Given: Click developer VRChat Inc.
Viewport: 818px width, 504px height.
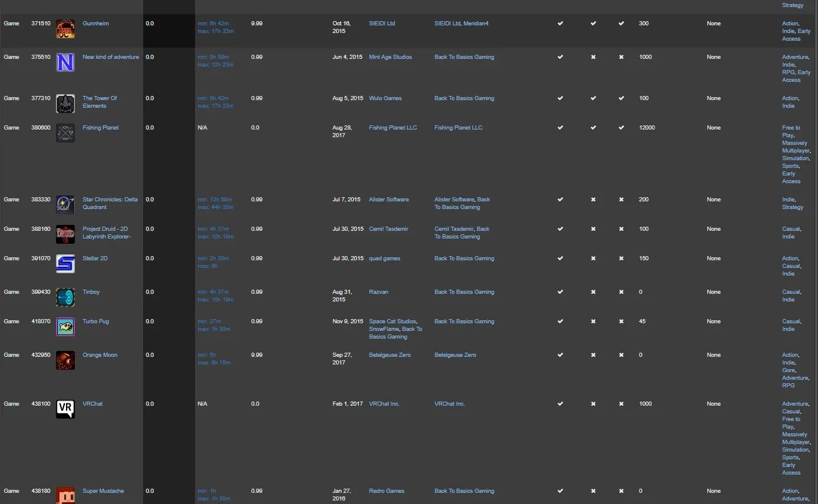Looking at the screenshot, I should (x=384, y=404).
